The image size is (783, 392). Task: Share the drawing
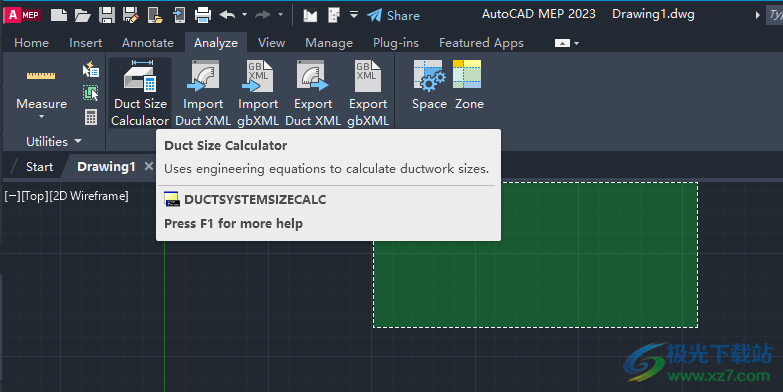393,15
